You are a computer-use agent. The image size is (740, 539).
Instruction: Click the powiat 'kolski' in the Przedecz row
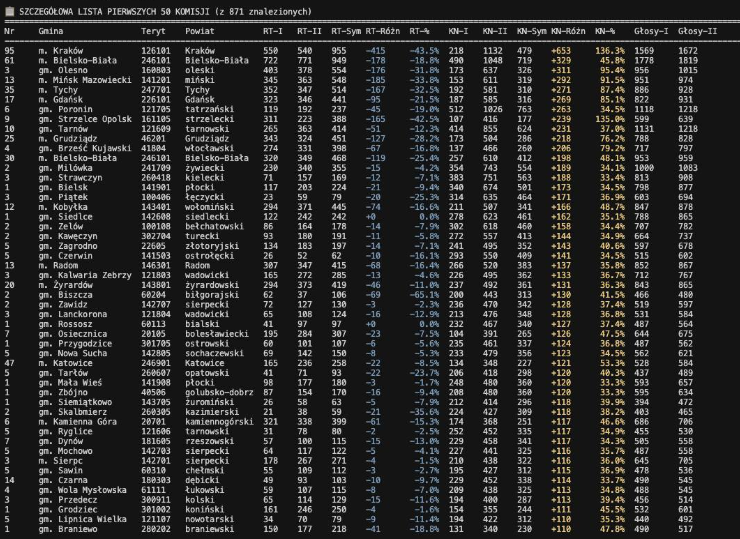200,500
